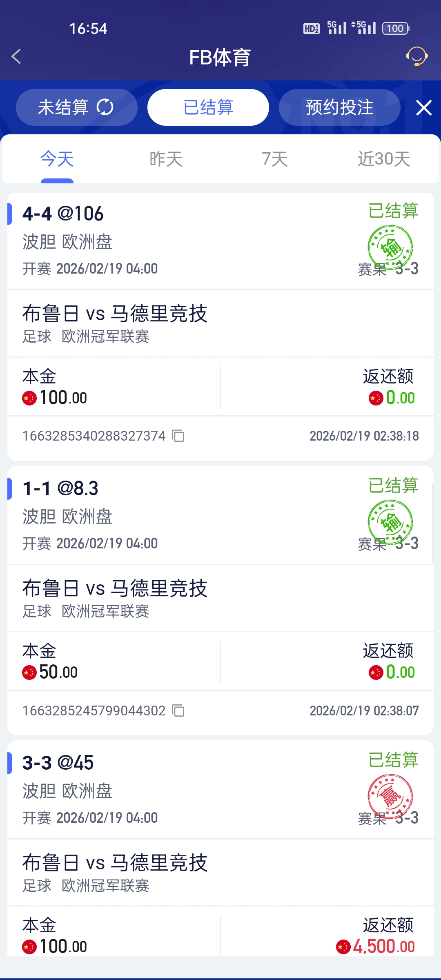Copy order number ending in 044302
The image size is (441, 980).
178,711
